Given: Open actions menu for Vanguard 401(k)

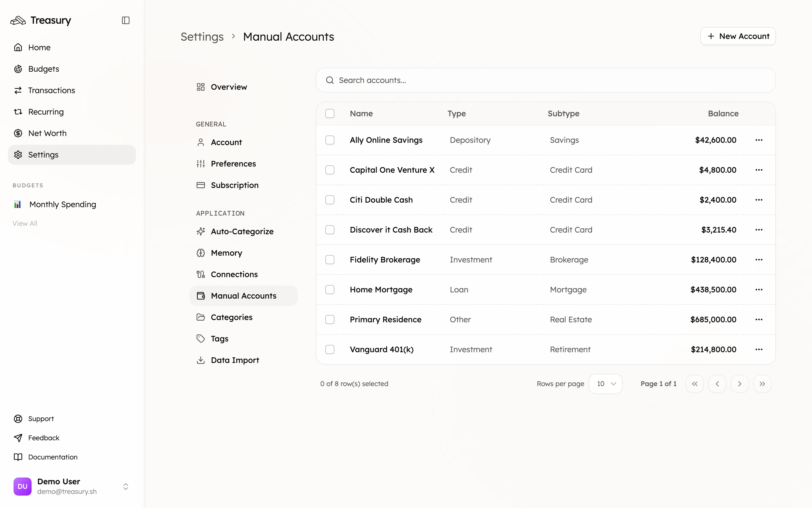Looking at the screenshot, I should (x=759, y=349).
